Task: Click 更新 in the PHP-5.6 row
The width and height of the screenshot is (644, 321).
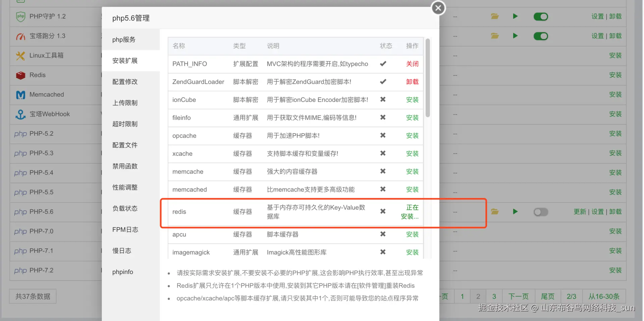Action: coord(580,212)
